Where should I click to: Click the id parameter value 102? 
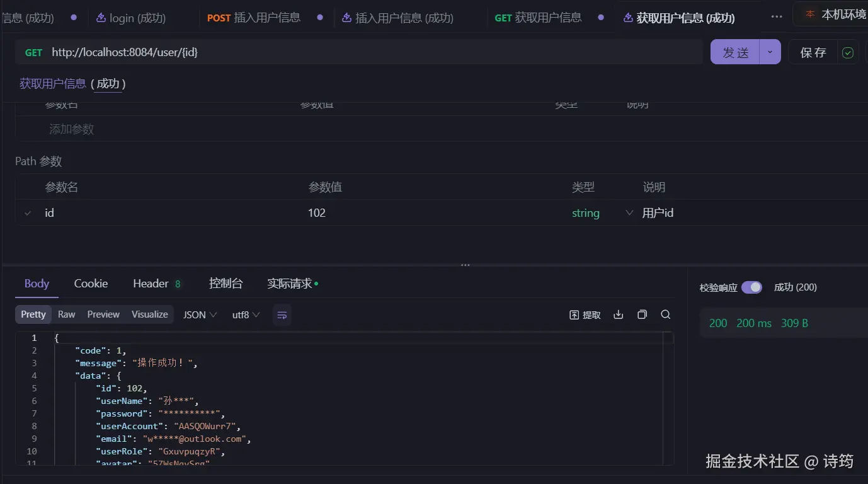[317, 213]
